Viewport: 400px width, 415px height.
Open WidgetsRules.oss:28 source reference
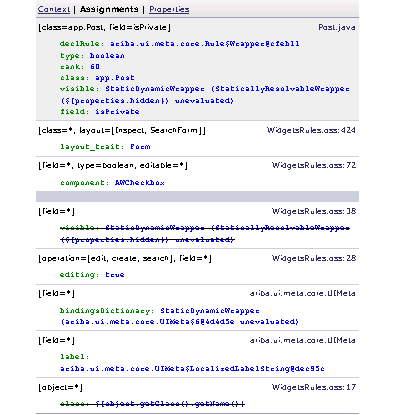point(314,258)
